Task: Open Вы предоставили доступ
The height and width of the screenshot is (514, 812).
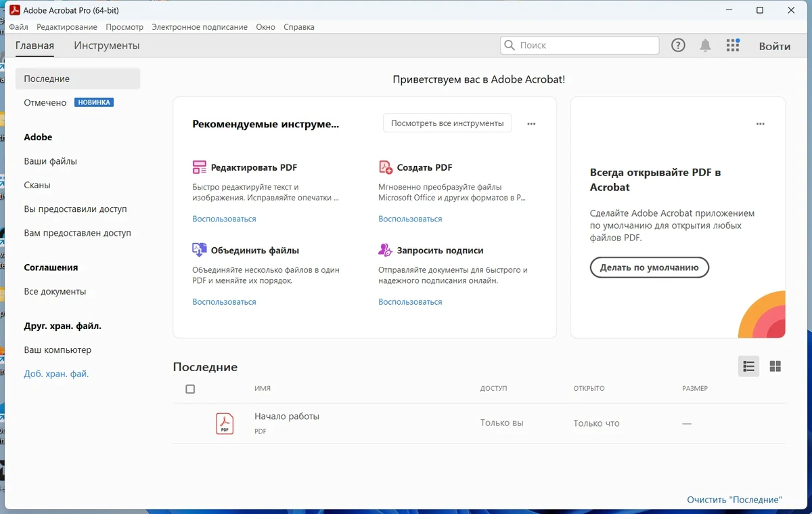Action: (75, 209)
